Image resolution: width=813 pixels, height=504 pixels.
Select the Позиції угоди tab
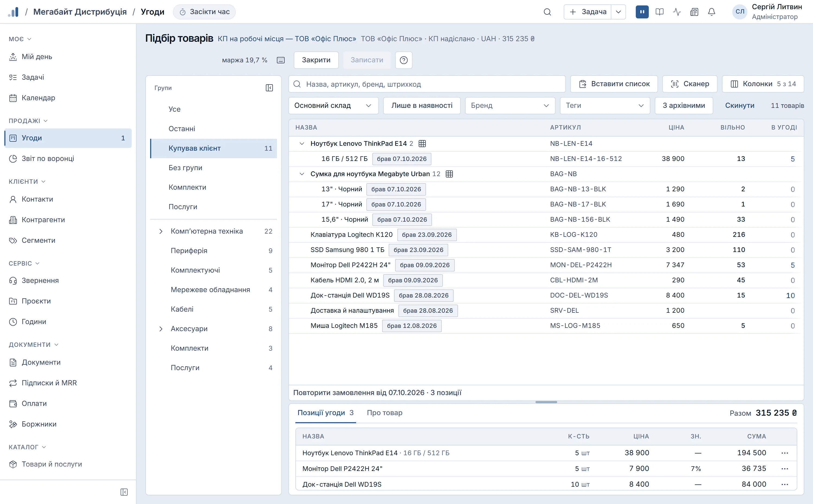point(325,413)
